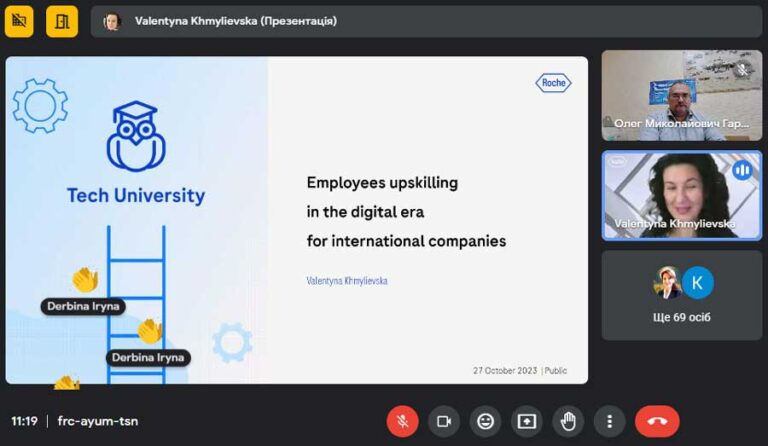Click the large gear outline at slide top-left
Viewport: 768px width, 446px height.
(40, 106)
